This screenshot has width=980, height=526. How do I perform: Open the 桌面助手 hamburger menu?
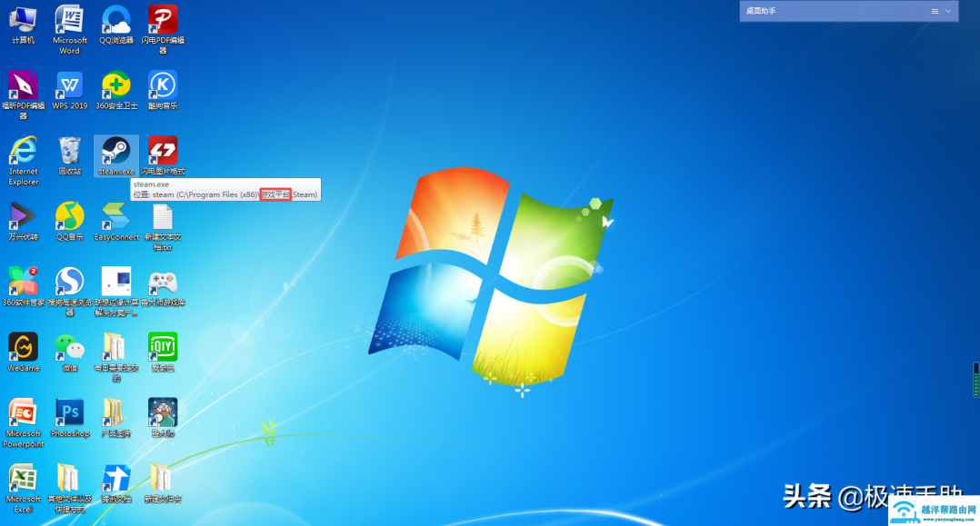pyautogui.click(x=935, y=11)
